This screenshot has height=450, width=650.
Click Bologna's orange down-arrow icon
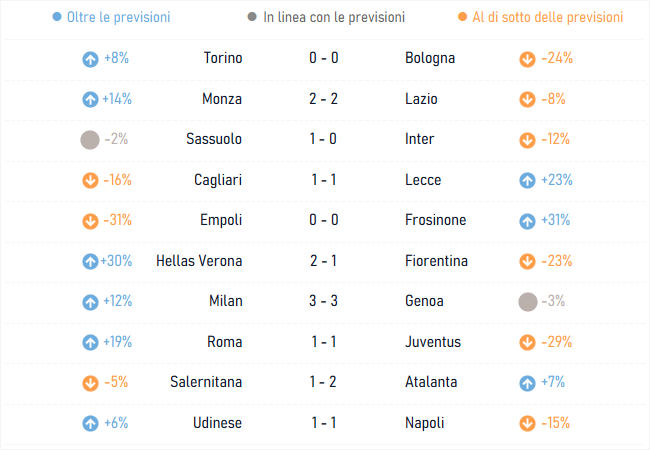(527, 59)
